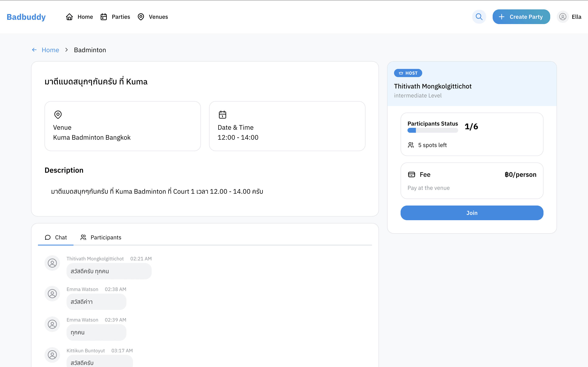Click the Home house icon in navbar
This screenshot has width=588, height=367.
tap(69, 17)
